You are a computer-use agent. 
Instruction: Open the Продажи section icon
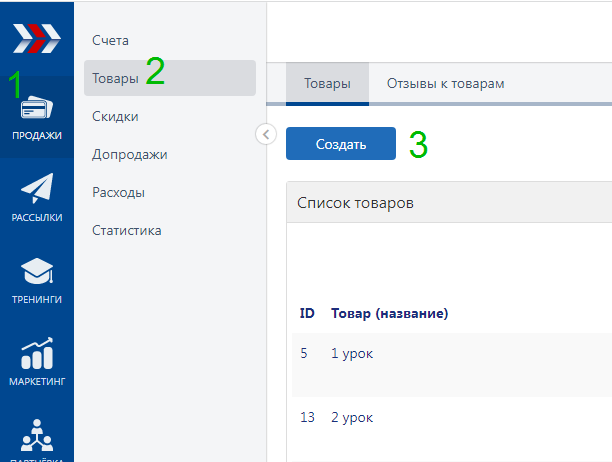point(37,109)
